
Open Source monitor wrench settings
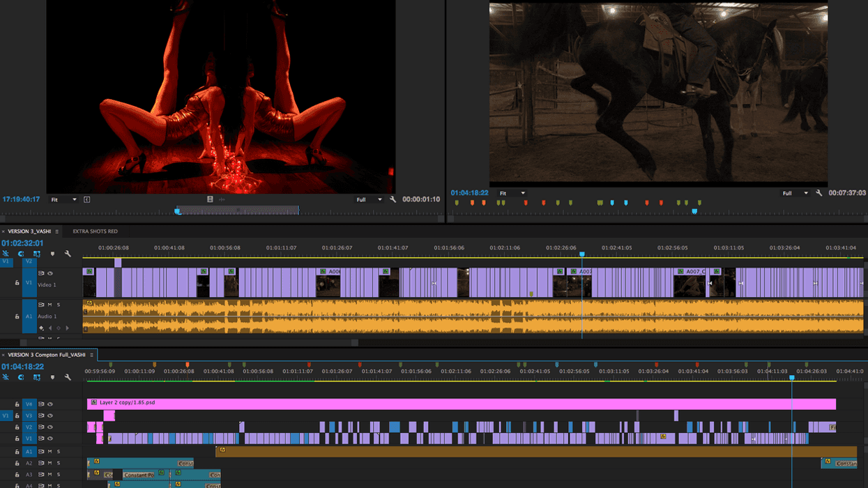[x=393, y=199]
